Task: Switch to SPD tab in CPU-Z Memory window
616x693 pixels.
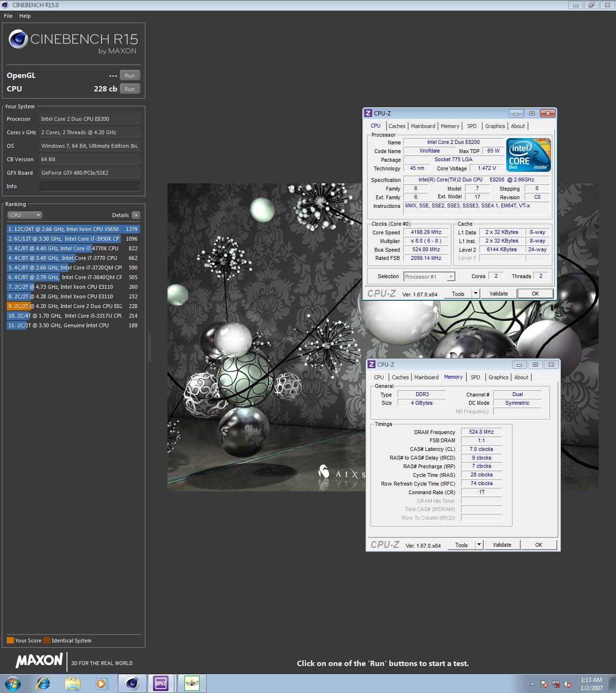Action: (475, 377)
